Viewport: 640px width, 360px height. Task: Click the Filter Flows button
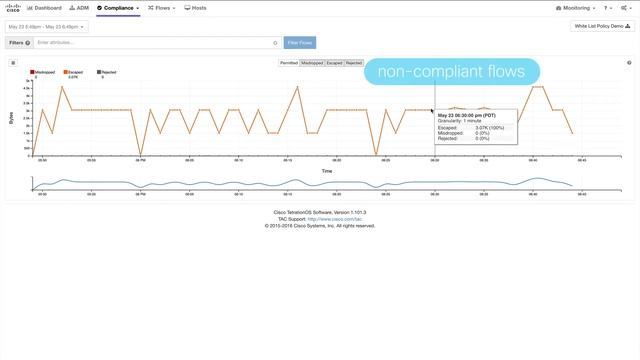coord(300,42)
